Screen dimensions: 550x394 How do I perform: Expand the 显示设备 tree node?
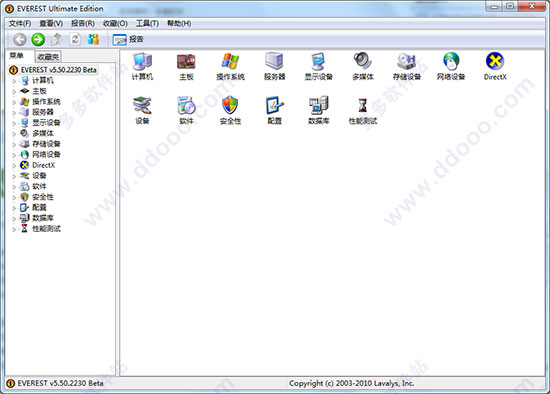tap(14, 123)
